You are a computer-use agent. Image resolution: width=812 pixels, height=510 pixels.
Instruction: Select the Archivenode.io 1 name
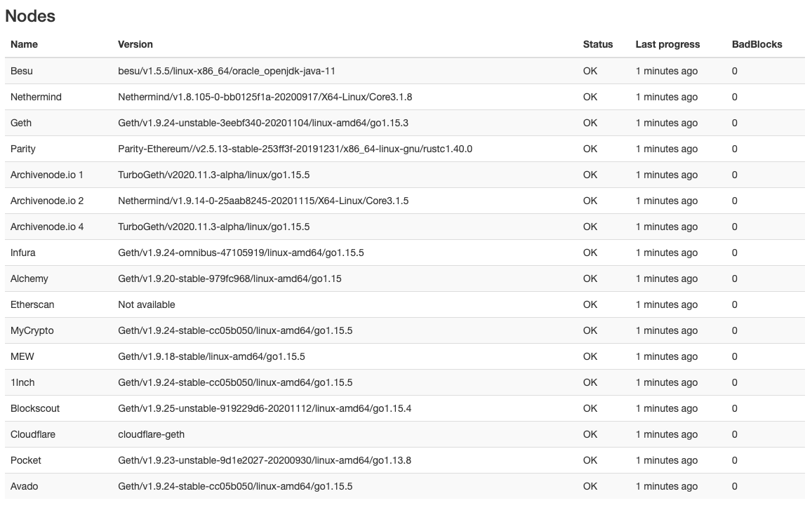(46, 175)
